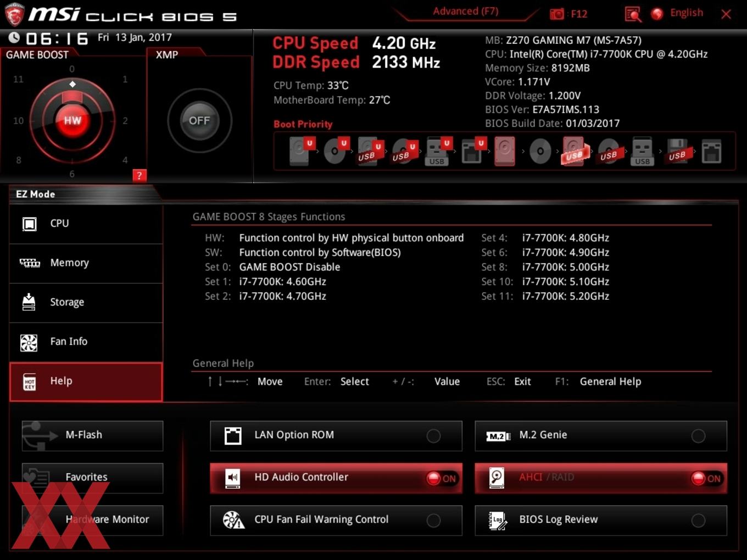The image size is (747, 560).
Task: Enable M.2 Genie toggle
Action: pyautogui.click(x=698, y=436)
